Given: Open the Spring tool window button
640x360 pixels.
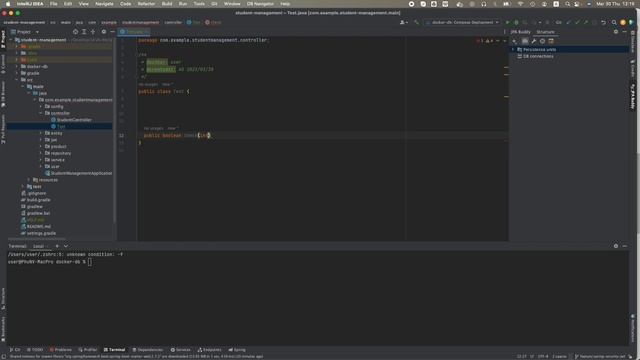Looking at the screenshot, I should coord(237,350).
